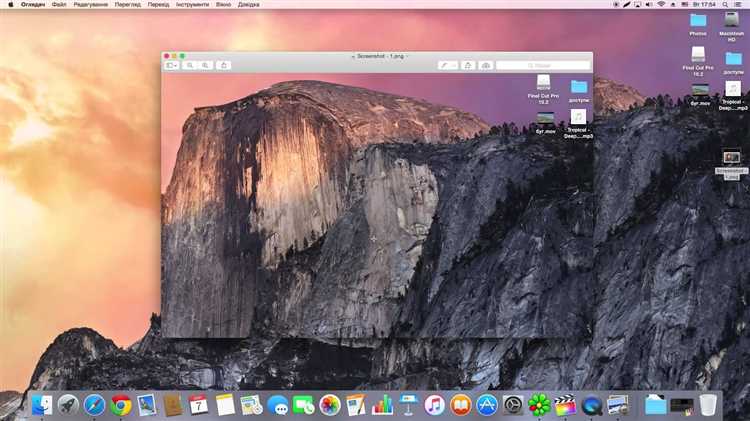750x421 pixels.
Task: Select the Macintosh HD desktop icon
Action: (731, 27)
